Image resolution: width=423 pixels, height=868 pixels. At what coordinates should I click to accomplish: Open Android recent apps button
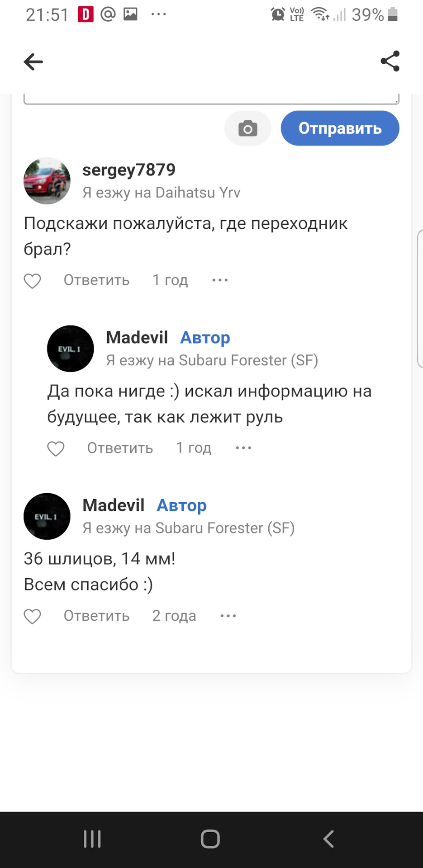(x=92, y=839)
